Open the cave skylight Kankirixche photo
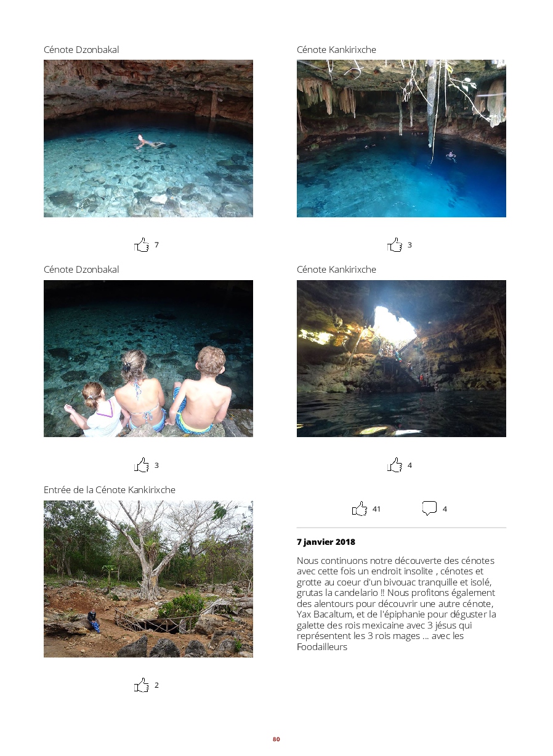This screenshot has height=756, width=553. point(402,358)
